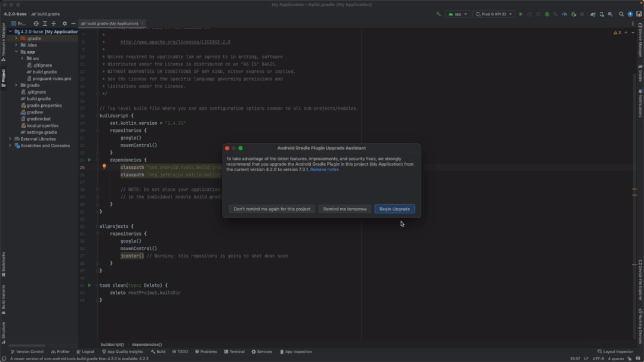Open the Release notes link
This screenshot has height=362, width=644.
tap(324, 170)
